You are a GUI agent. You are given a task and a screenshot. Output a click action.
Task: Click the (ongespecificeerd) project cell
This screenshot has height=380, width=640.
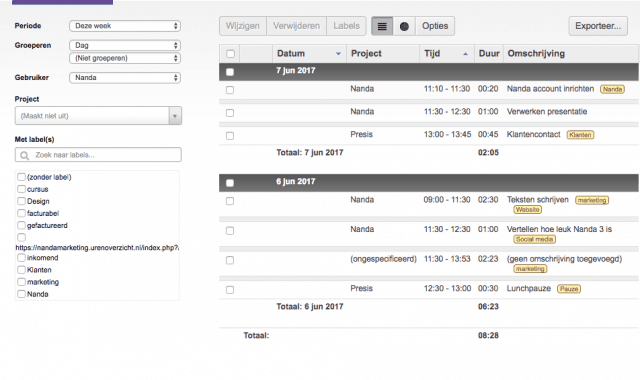coord(383,259)
